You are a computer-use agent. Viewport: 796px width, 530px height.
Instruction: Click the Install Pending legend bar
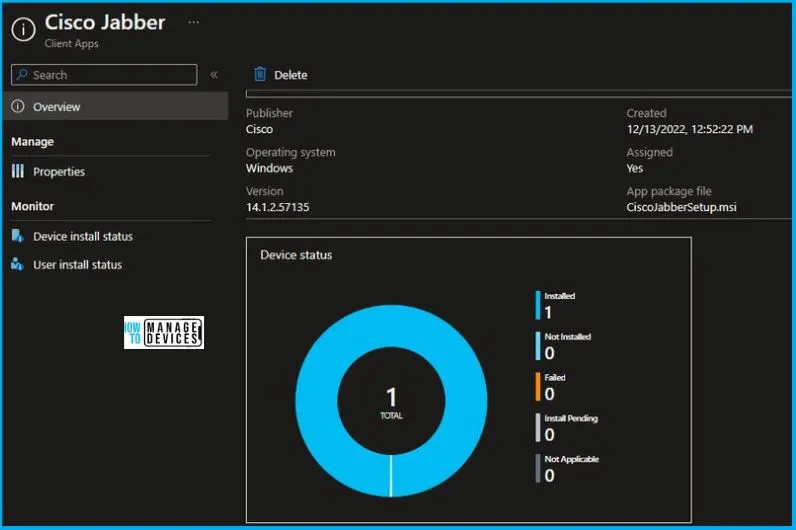[538, 427]
